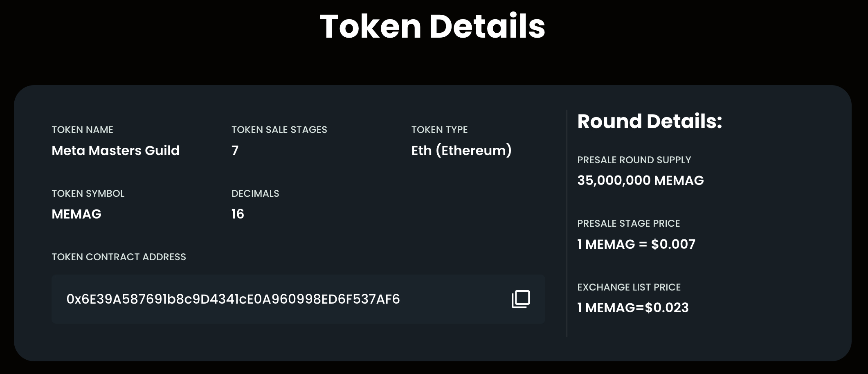This screenshot has height=374, width=868.
Task: Click the Meta Masters Guild token name
Action: pyautogui.click(x=115, y=151)
